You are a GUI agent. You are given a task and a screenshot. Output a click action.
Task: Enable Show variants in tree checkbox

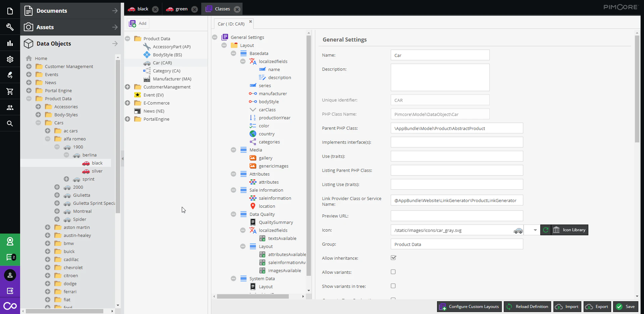[393, 286]
